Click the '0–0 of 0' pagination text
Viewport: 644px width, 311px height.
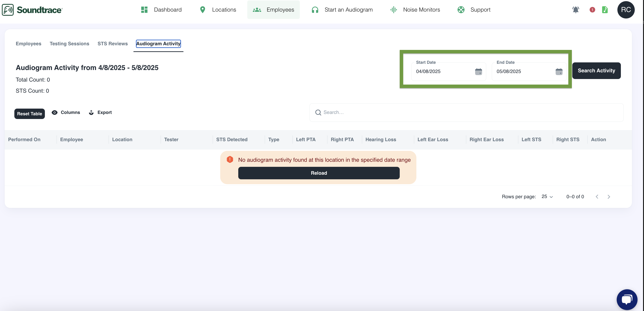pyautogui.click(x=575, y=197)
